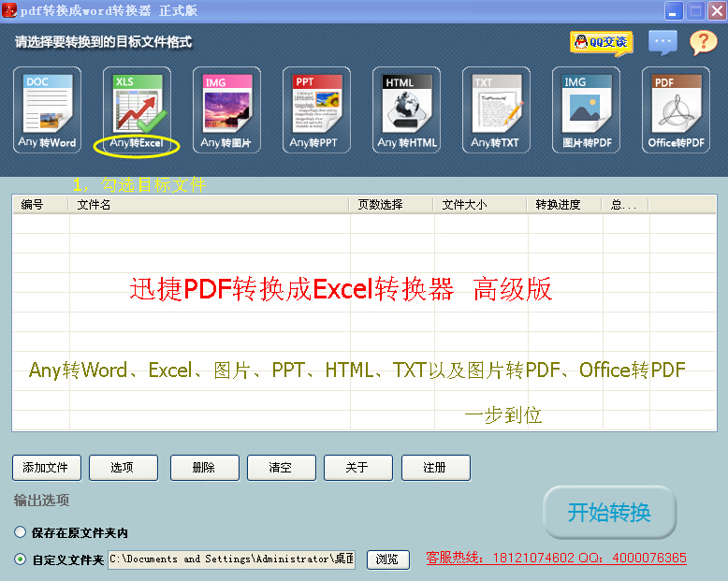Pick the Any转图片 IMG format icon

point(226,110)
